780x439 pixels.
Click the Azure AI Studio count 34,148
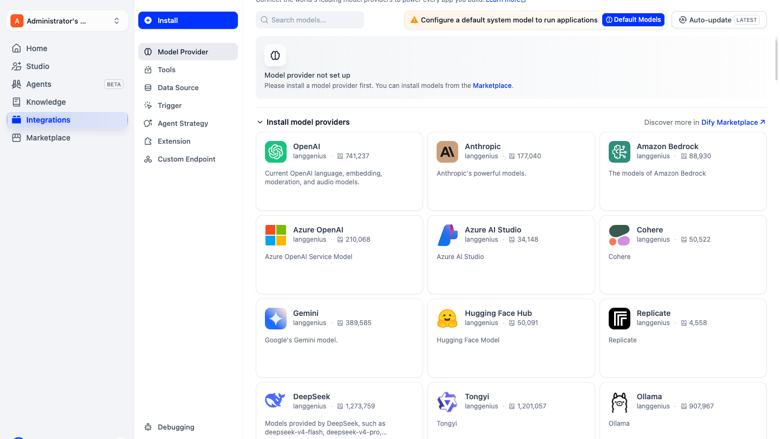[x=528, y=240]
